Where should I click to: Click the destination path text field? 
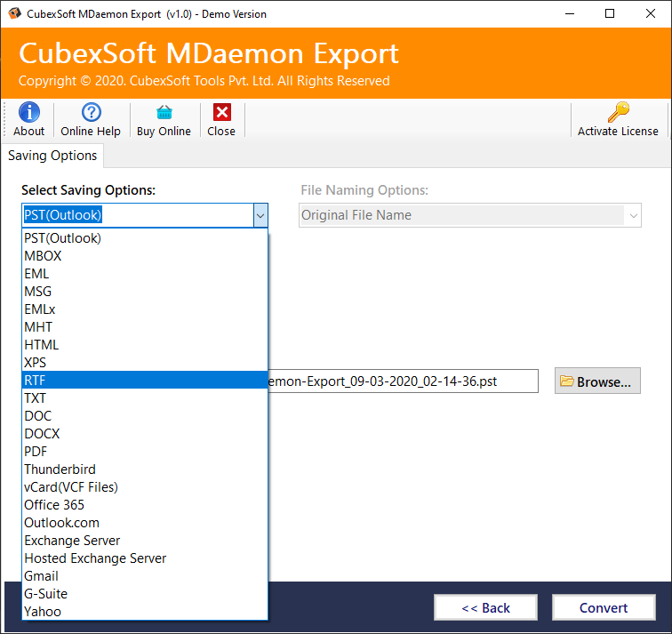[402, 381]
